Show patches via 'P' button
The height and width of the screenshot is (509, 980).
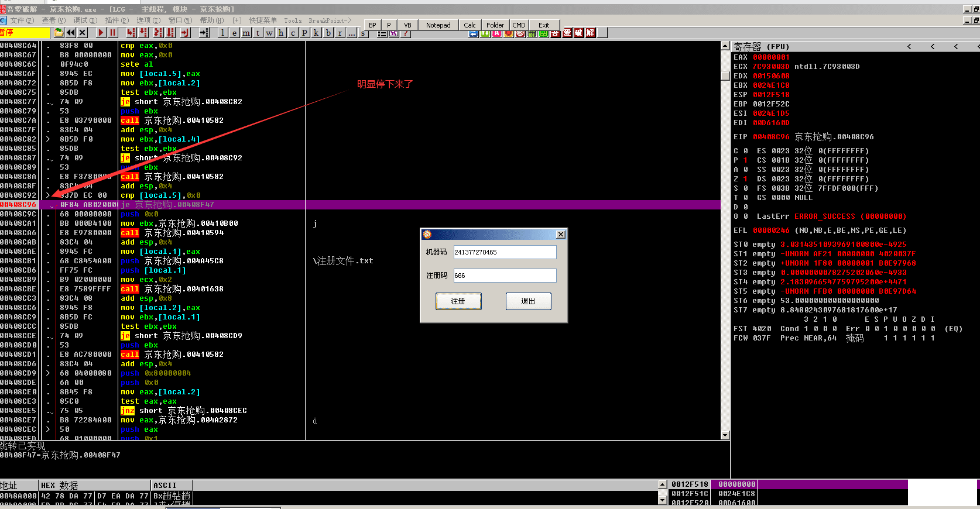305,33
